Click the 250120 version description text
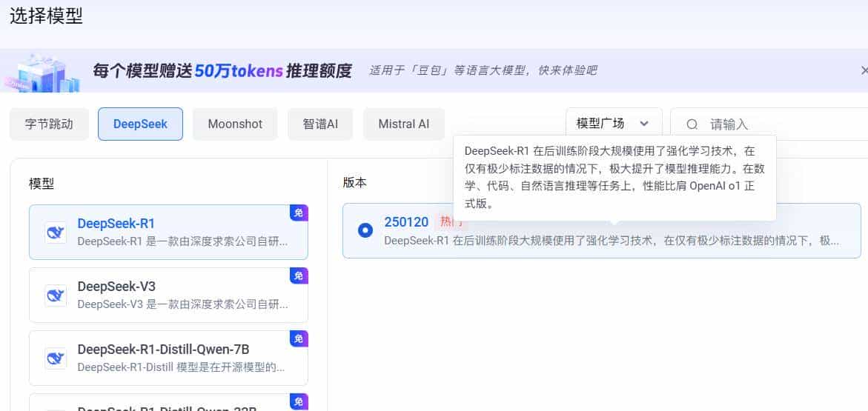Viewport: 868px width, 411px height. point(612,241)
